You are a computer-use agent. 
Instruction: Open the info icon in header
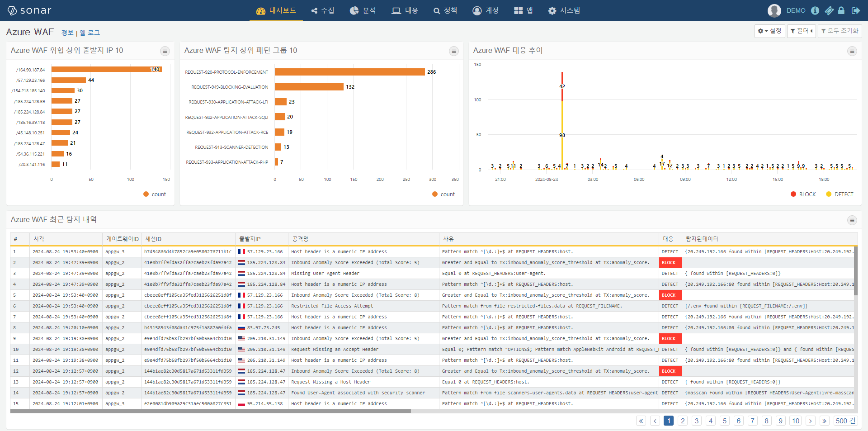815,10
